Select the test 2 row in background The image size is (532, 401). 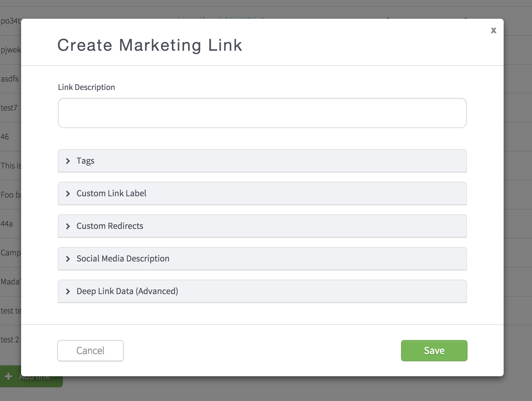click(10, 340)
